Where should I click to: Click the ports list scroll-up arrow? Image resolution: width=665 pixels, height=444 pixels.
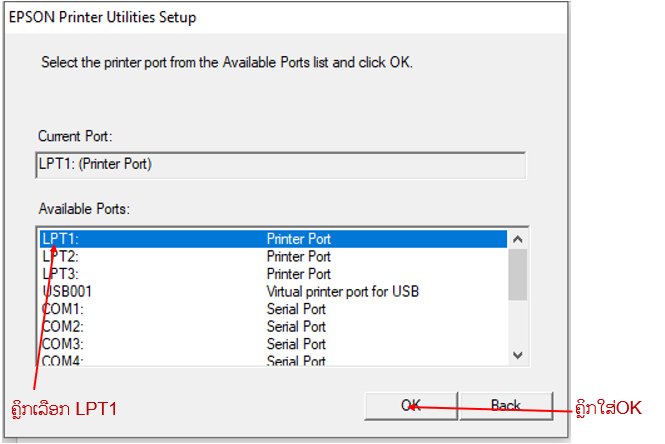coord(517,239)
